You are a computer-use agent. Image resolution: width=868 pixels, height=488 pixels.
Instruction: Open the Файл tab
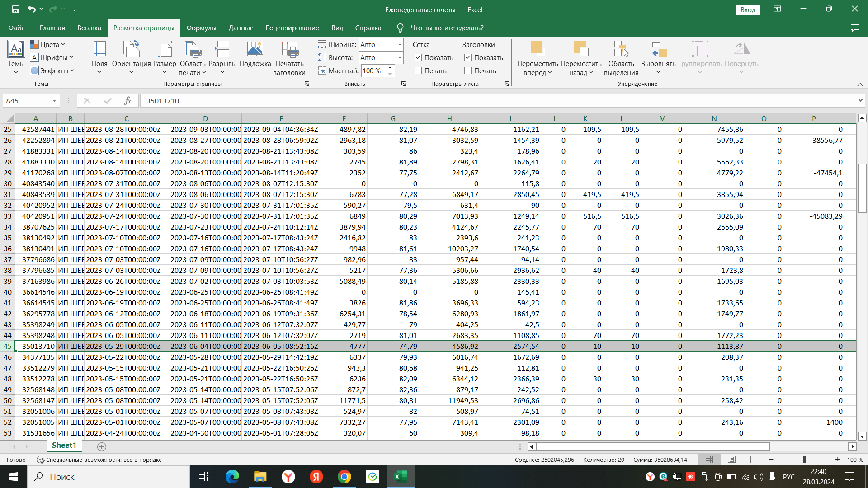click(x=16, y=28)
